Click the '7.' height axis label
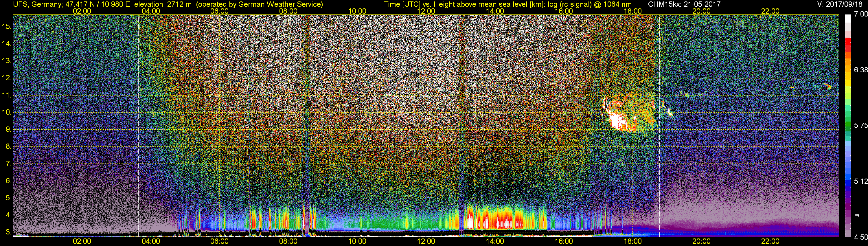The height and width of the screenshot is (246, 868). coord(8,164)
